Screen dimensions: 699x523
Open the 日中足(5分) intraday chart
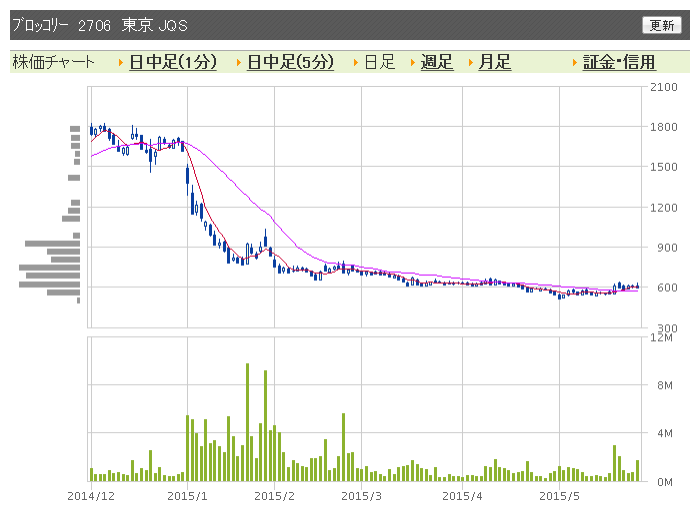[x=290, y=62]
